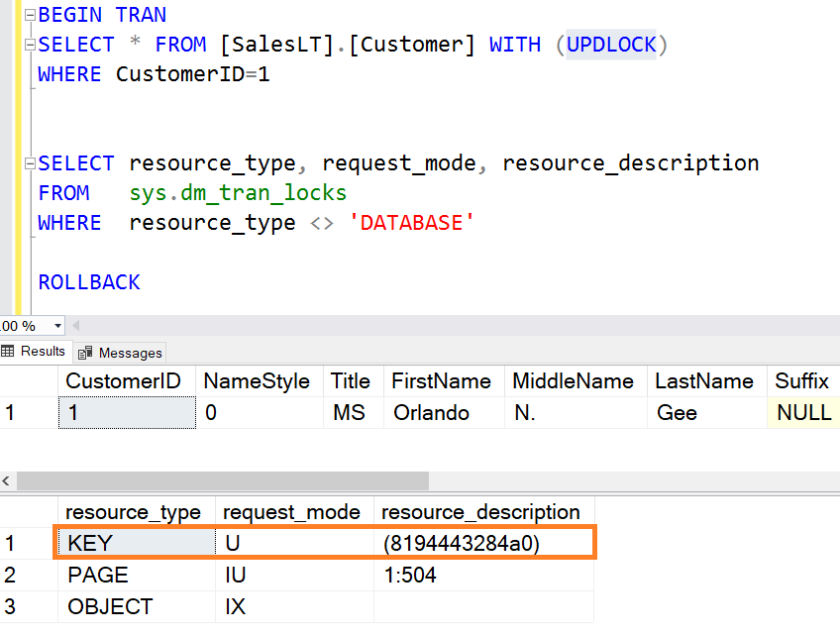Click the [SalesLT].[Customer] table name in query
This screenshot has height=635, width=840.
coord(348,45)
